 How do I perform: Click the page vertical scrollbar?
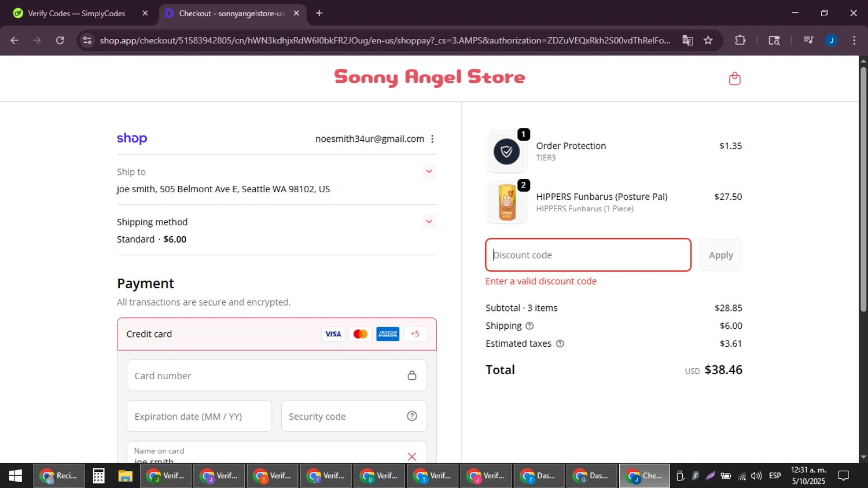coord(863,190)
